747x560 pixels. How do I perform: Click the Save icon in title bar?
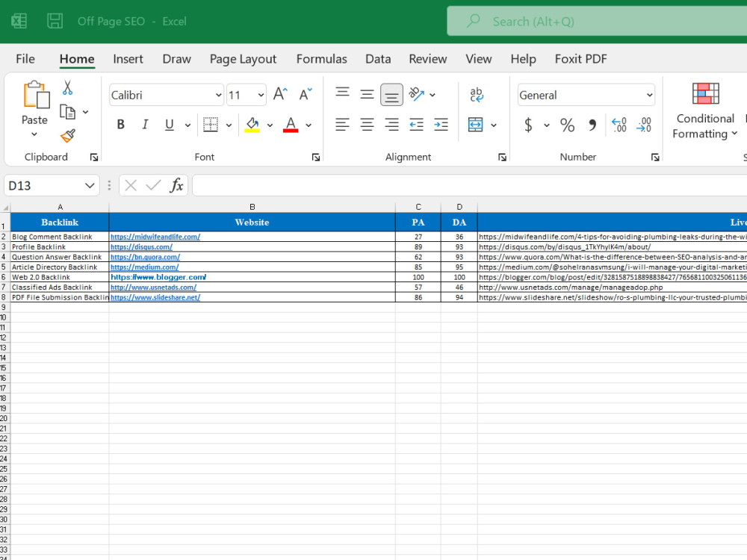(55, 21)
